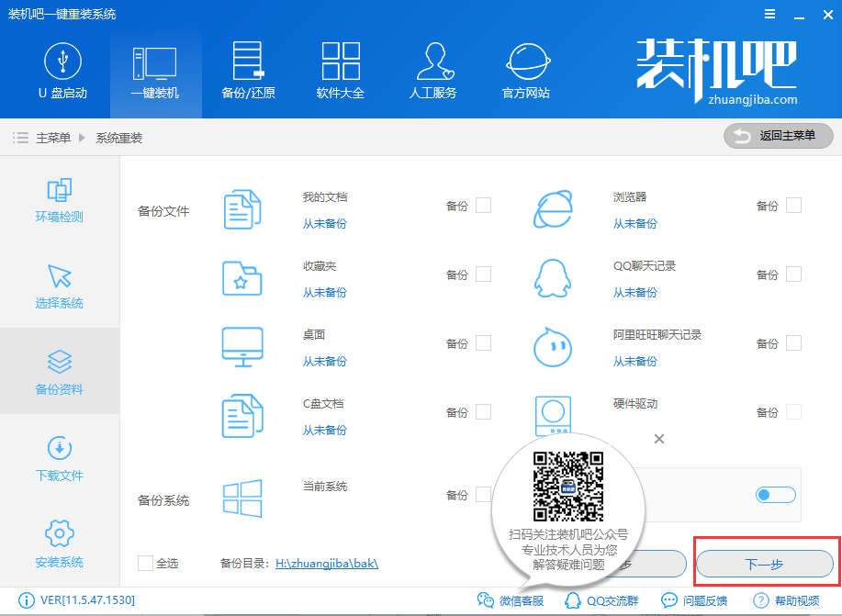Check the 阿里旺旺聊天记录 backup checkbox
Image resolution: width=842 pixels, height=616 pixels.
pyautogui.click(x=793, y=342)
